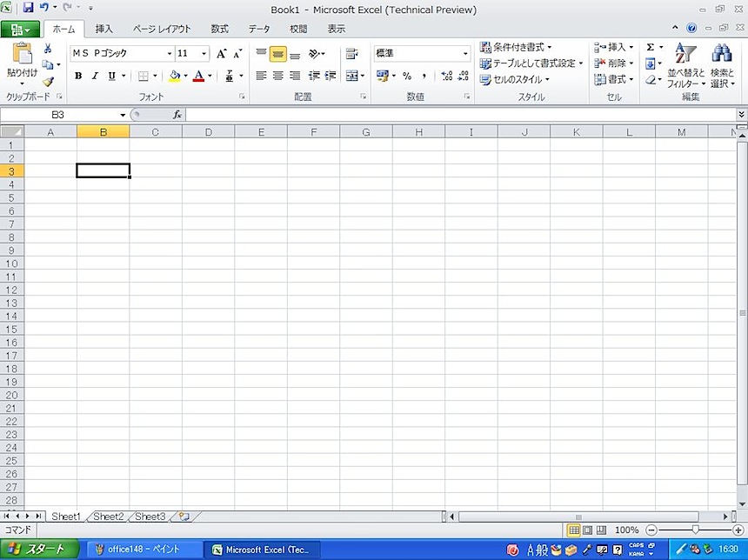Viewport: 748px width, 560px height.
Task: Open Cell Styles (セルのスタイル) menu
Action: pos(515,80)
